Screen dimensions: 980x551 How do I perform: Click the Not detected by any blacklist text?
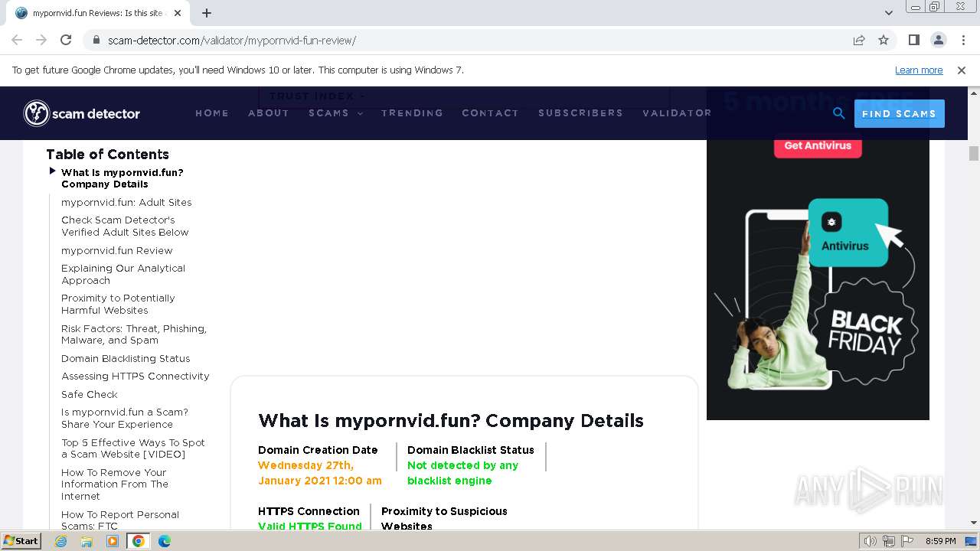click(462, 473)
